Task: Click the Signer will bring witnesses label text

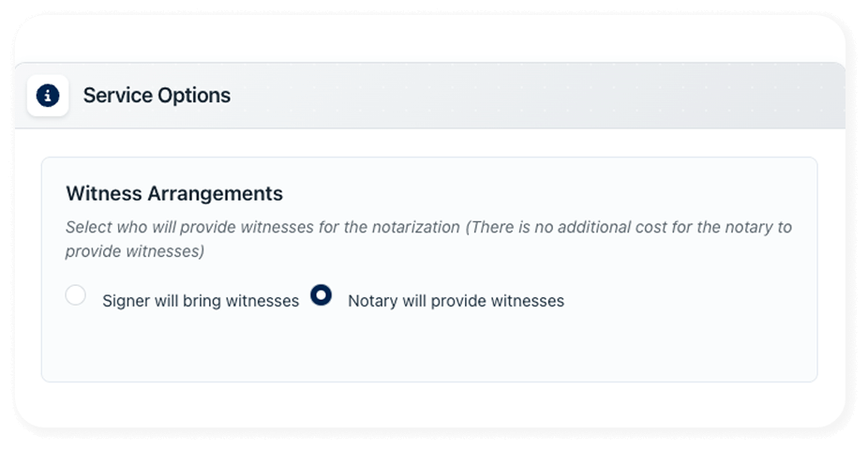Action: pos(201,301)
